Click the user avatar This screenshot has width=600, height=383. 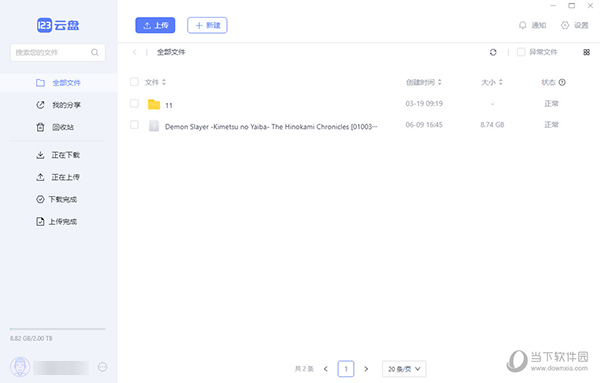coord(20,367)
